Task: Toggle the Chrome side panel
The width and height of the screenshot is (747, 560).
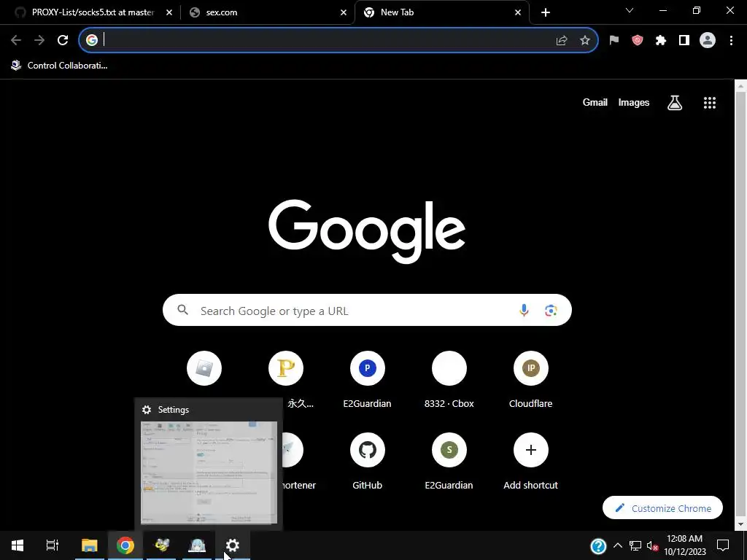Action: tap(684, 41)
